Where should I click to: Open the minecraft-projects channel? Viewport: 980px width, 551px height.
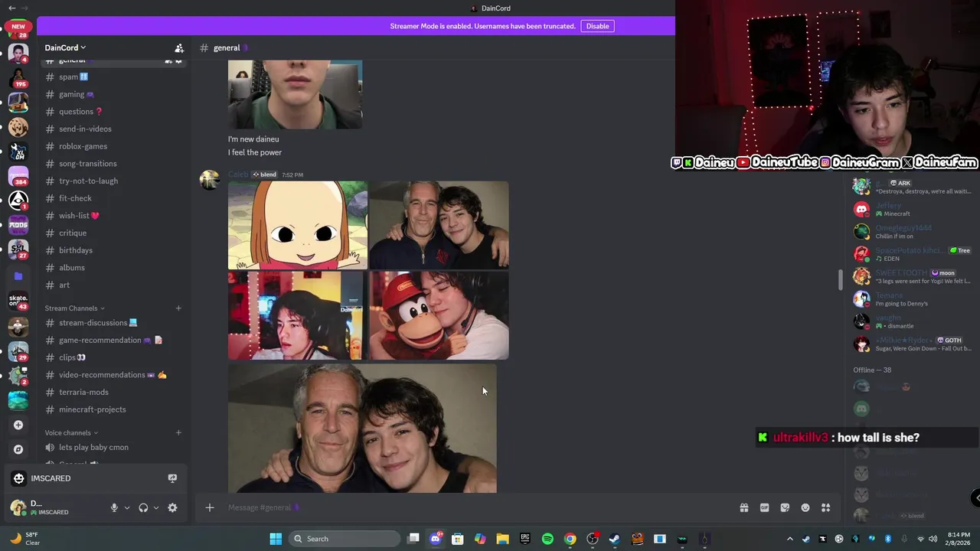113,409
